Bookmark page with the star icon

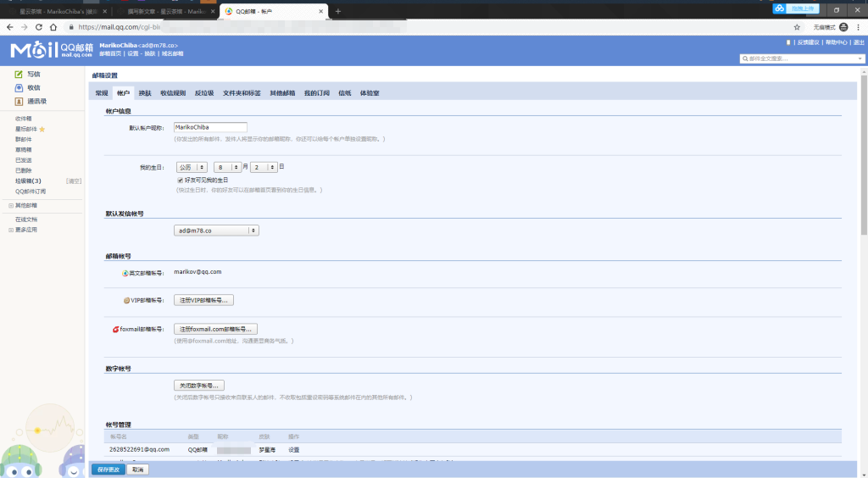tap(797, 27)
